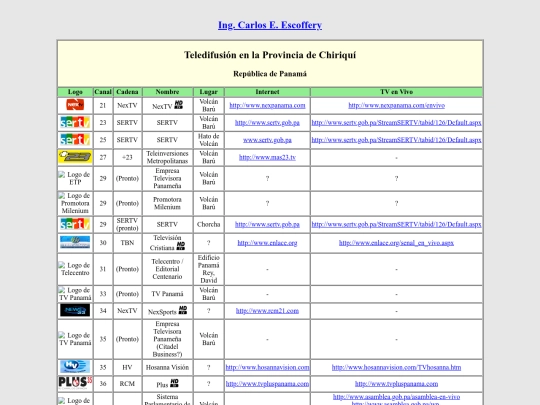Click the 'Nombre' column header
Viewport: 540px width, 405px height.
pos(167,92)
